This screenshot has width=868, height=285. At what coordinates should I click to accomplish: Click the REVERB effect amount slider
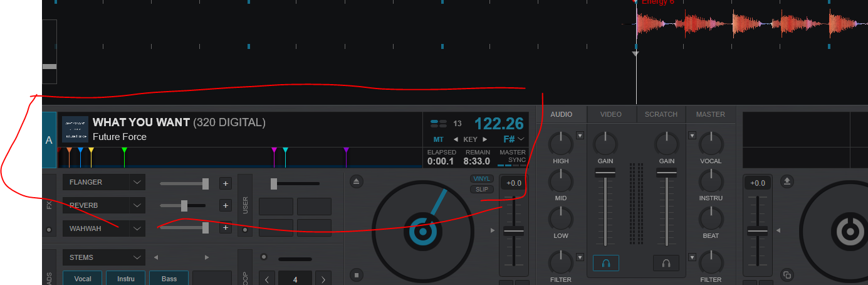tap(184, 205)
